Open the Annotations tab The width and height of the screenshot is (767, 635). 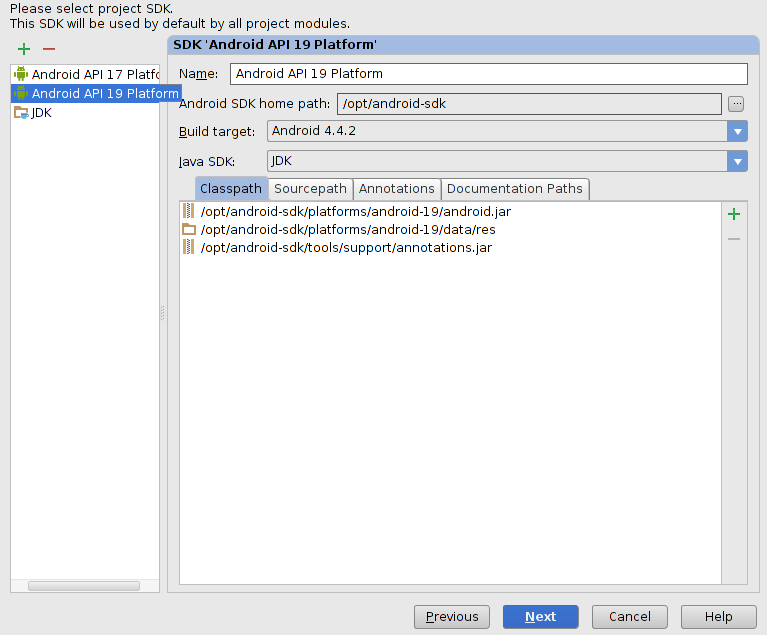point(397,189)
